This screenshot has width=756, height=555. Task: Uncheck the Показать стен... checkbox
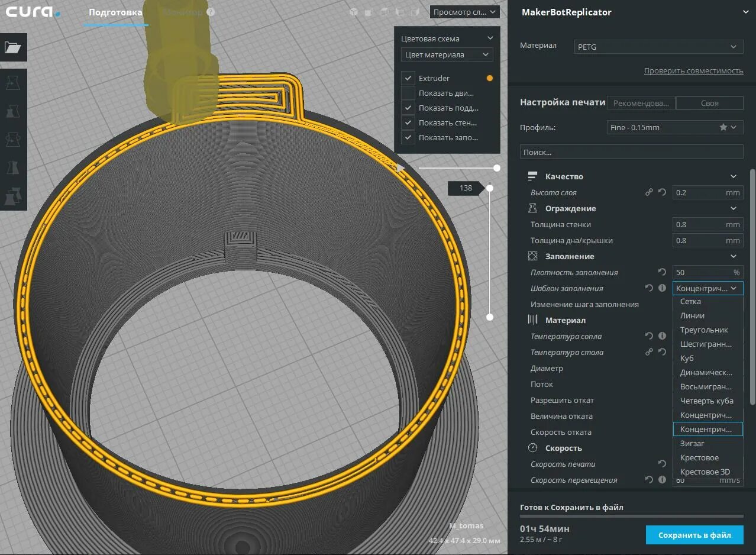pos(408,122)
